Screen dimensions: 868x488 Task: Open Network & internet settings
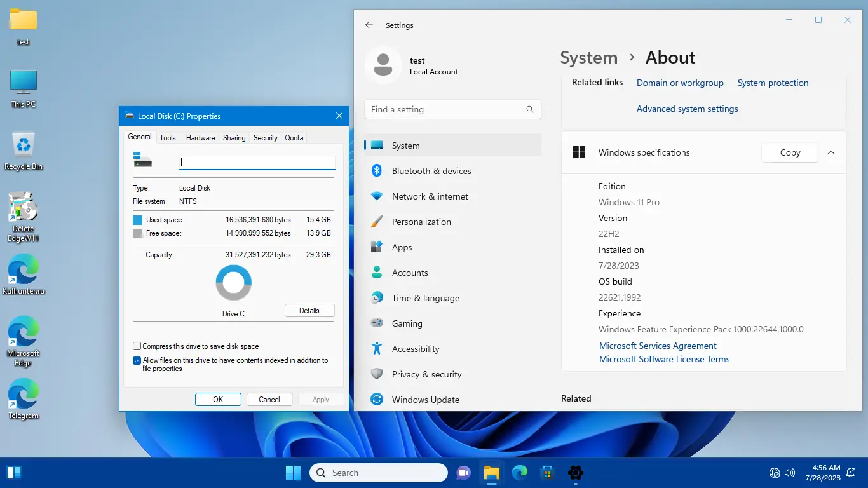pos(430,196)
